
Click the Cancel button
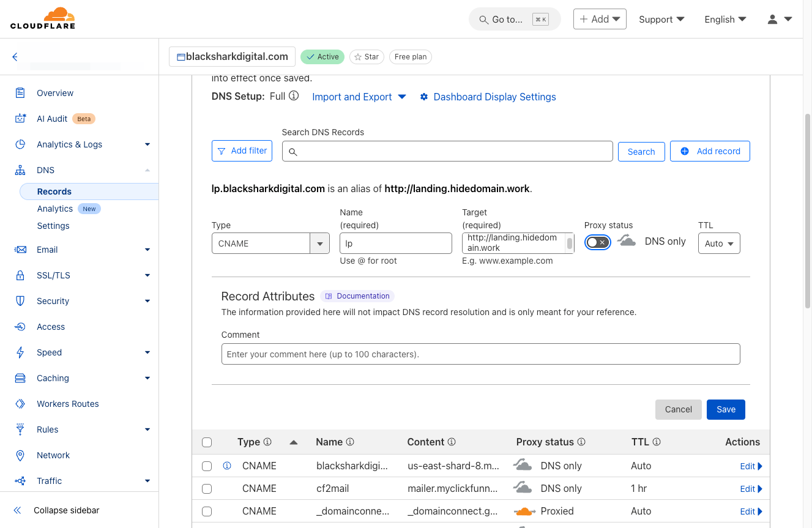[x=678, y=409]
